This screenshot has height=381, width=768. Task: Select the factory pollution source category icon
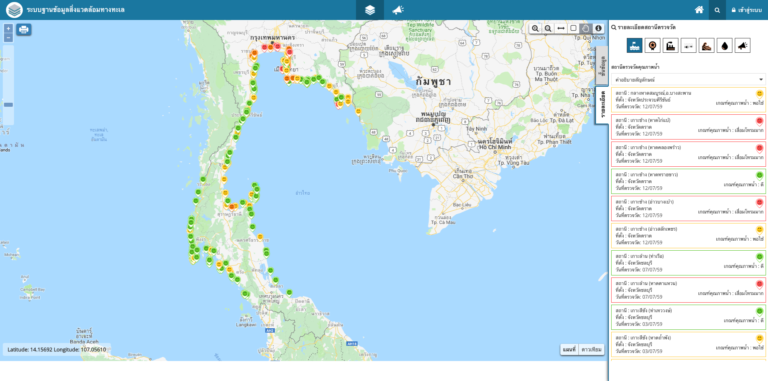[671, 46]
